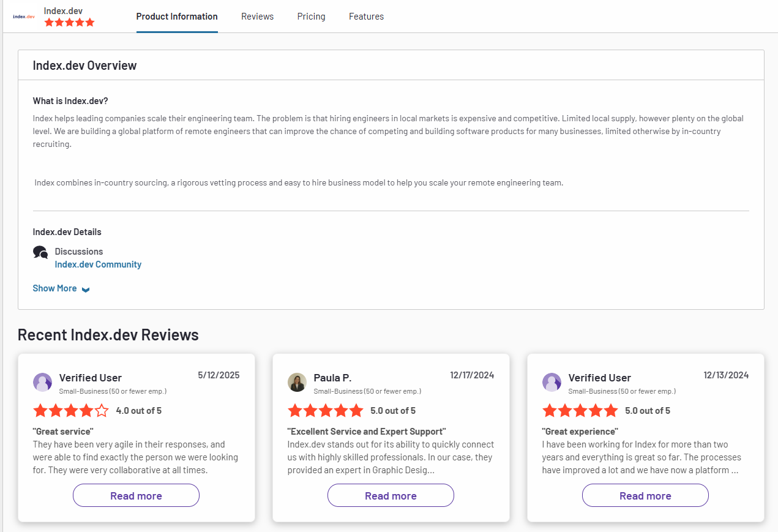Click the 4.0 star rating on Great service review
This screenshot has width=778, height=532.
pos(71,411)
